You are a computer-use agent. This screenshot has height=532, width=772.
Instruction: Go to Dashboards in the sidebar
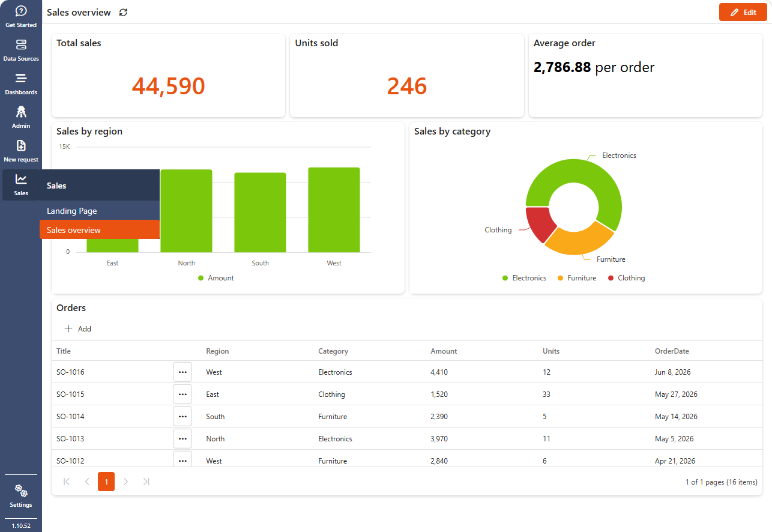click(21, 84)
